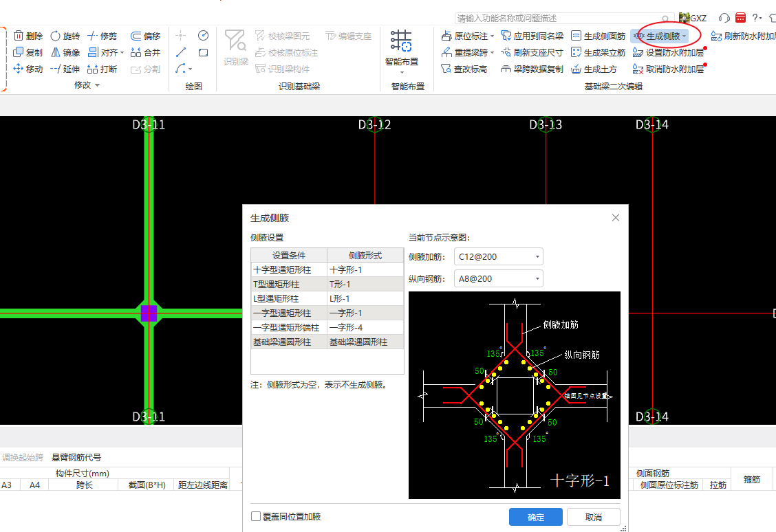776x532 pixels.
Task: Select the 十字形-1 table cell
Action: click(x=365, y=269)
